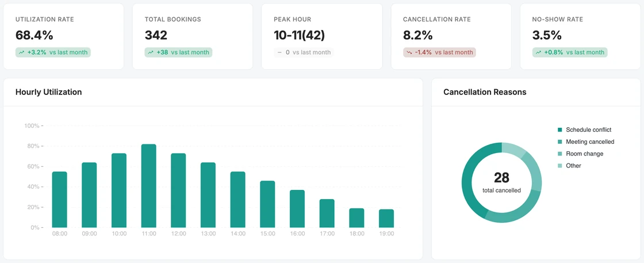Select the Other legend color swatch

[x=560, y=166]
